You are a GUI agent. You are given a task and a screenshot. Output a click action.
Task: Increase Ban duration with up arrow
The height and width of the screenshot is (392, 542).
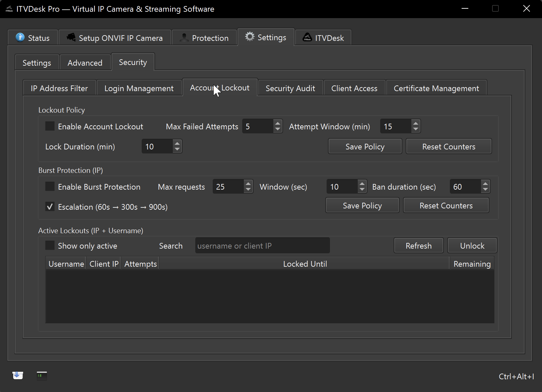(x=485, y=184)
